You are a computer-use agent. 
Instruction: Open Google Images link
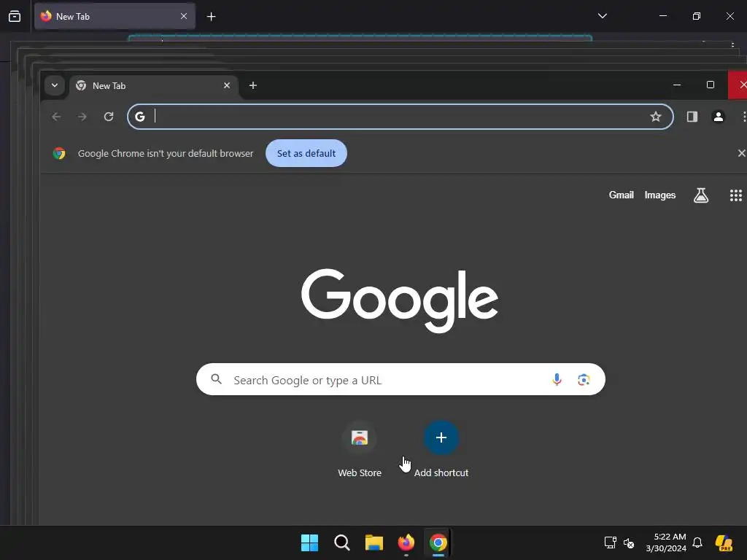tap(659, 195)
